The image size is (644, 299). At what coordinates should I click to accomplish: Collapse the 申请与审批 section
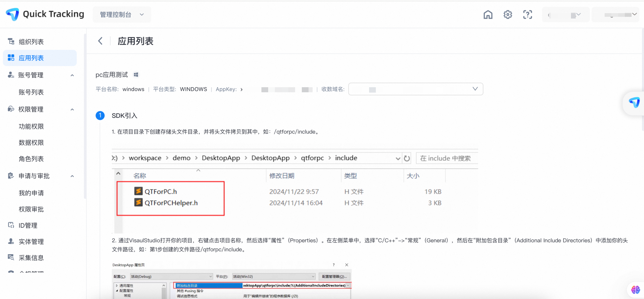pos(72,176)
